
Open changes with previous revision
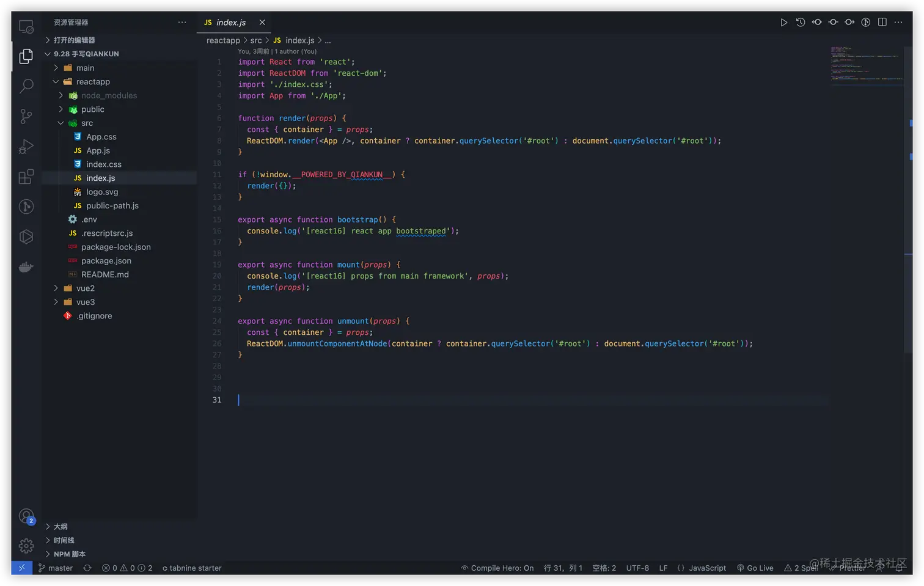(x=817, y=23)
